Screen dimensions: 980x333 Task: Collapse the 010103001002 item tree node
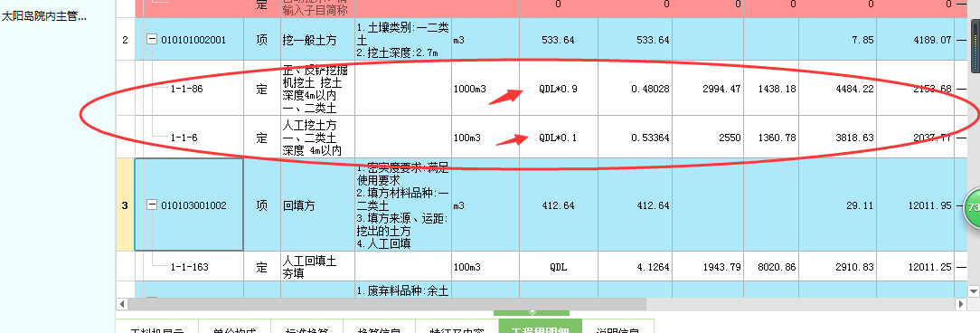click(x=152, y=205)
